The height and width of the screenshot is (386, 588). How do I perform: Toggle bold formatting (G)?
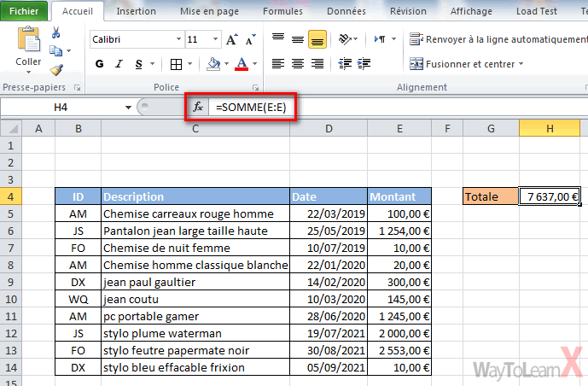pos(99,64)
